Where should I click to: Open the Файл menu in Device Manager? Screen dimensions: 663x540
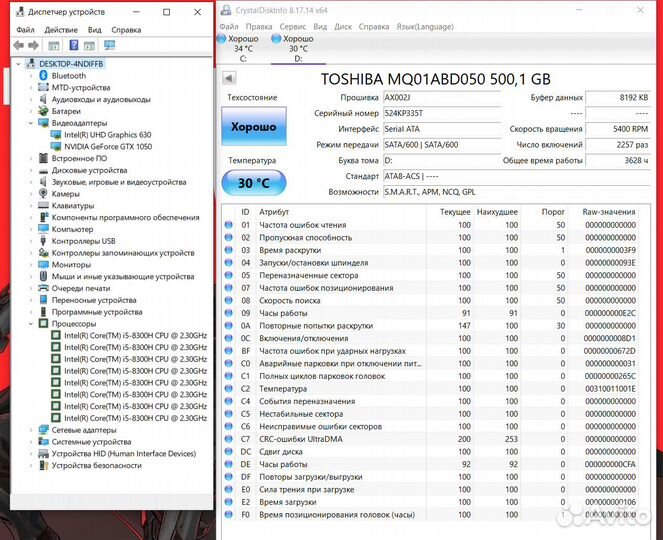tap(25, 30)
